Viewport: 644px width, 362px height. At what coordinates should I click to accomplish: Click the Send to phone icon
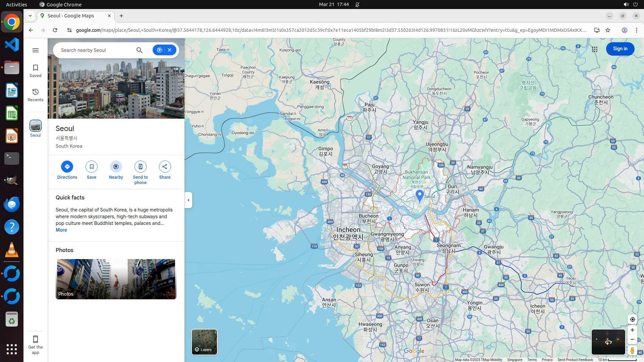pyautogui.click(x=140, y=167)
